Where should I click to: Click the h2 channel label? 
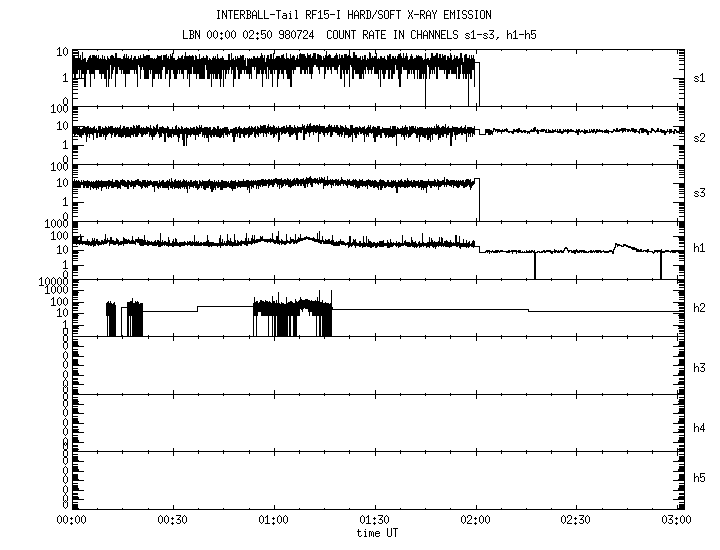[x=700, y=309]
